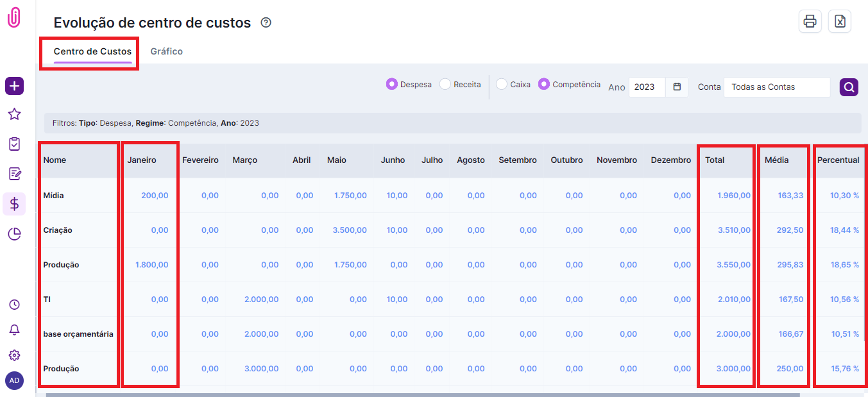
Task: Open the settings gear icon
Action: [14, 355]
